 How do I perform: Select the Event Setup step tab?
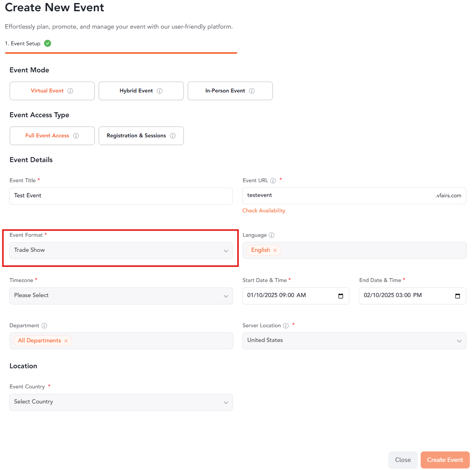click(23, 43)
